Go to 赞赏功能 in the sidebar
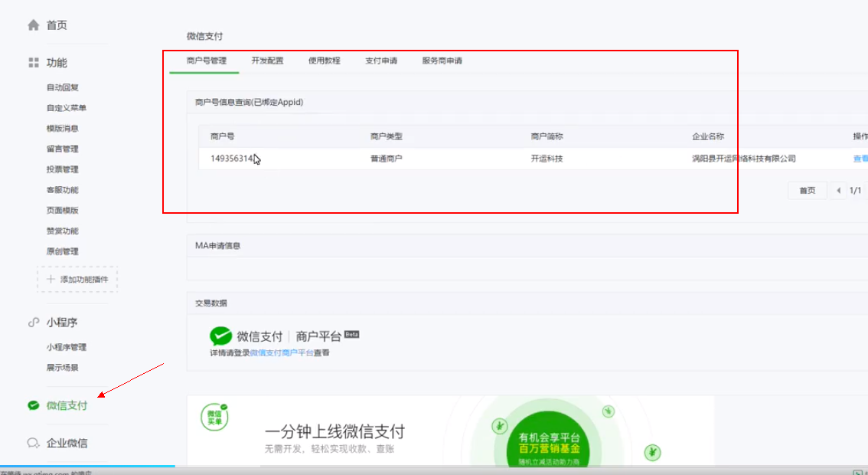 click(63, 231)
